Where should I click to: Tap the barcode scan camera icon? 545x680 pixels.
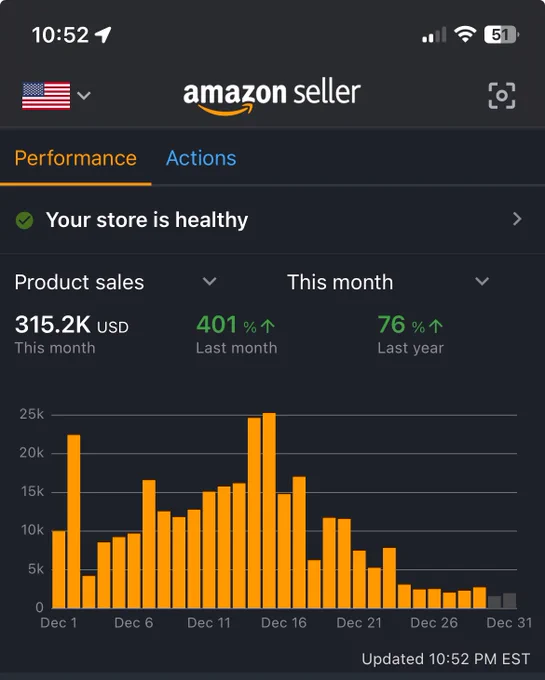tap(502, 95)
